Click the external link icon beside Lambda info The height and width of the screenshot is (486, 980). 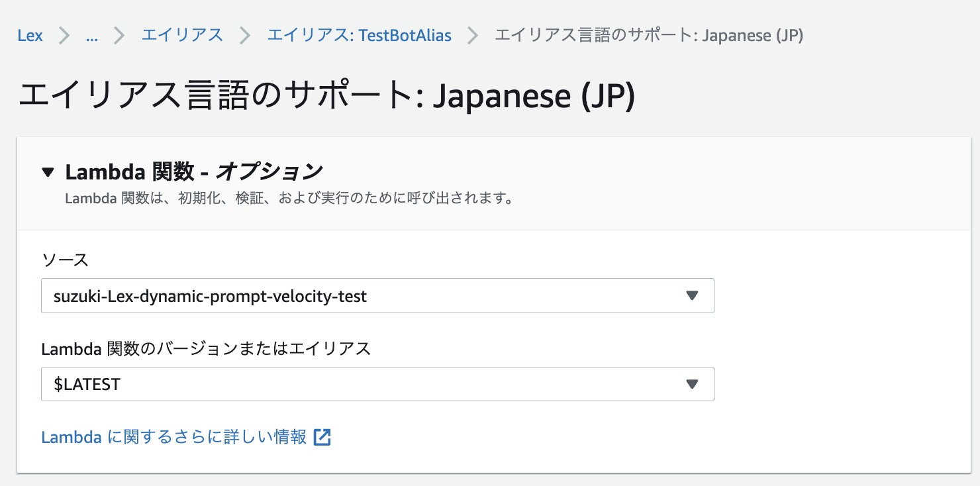click(x=322, y=437)
